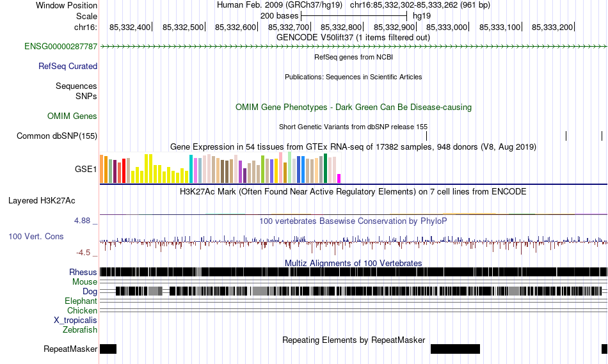Click the GSE1 expression track label

pos(86,169)
